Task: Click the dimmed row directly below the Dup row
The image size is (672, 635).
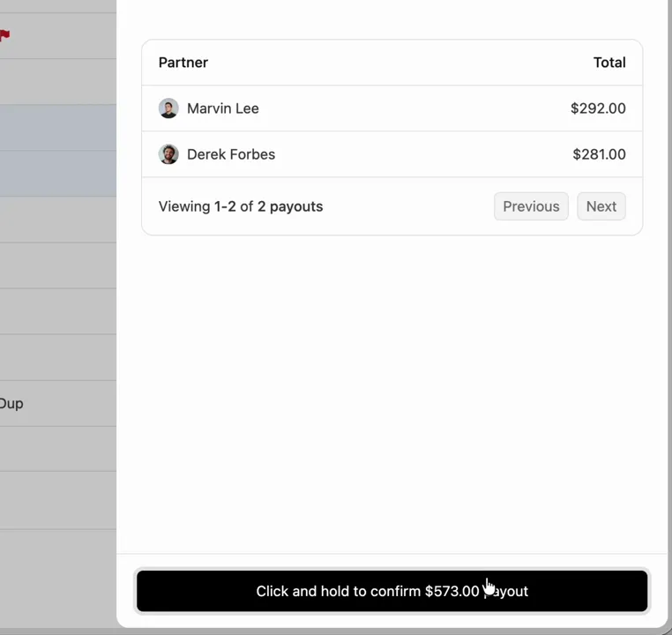Action: [x=58, y=449]
